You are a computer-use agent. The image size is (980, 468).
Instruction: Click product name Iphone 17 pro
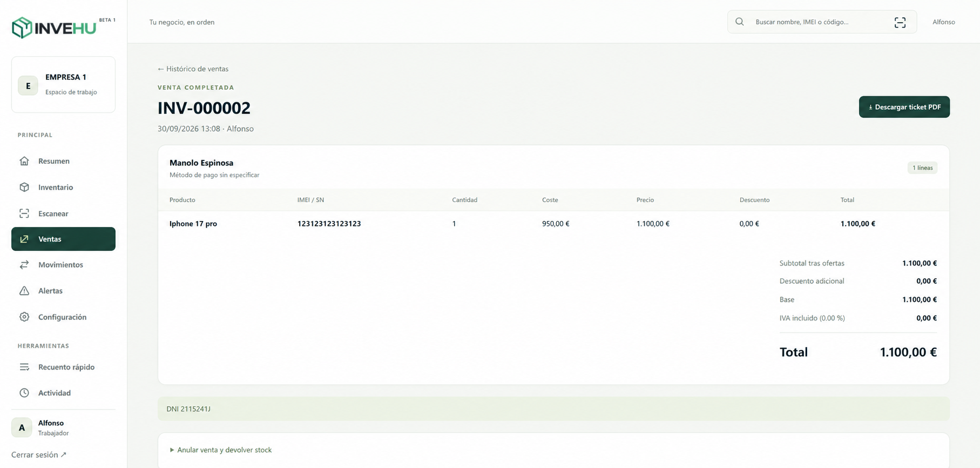(x=193, y=224)
